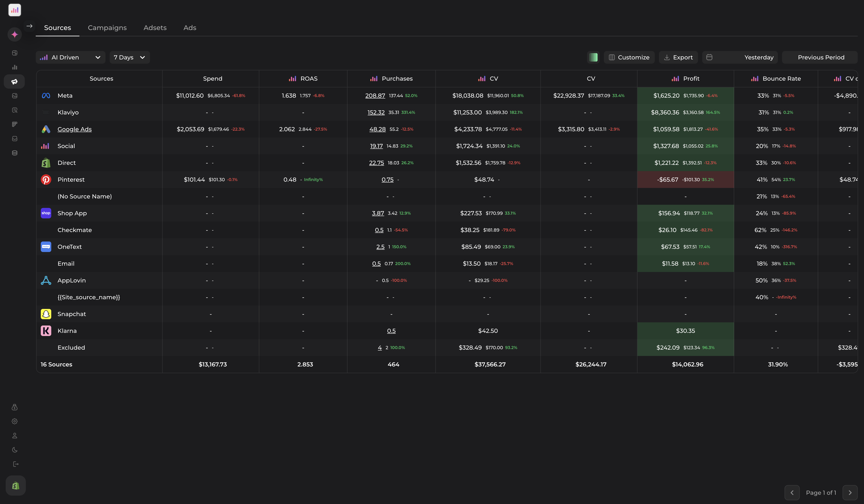Open the Google Ads source link
Viewport: 864px width, 504px height.
tap(74, 129)
